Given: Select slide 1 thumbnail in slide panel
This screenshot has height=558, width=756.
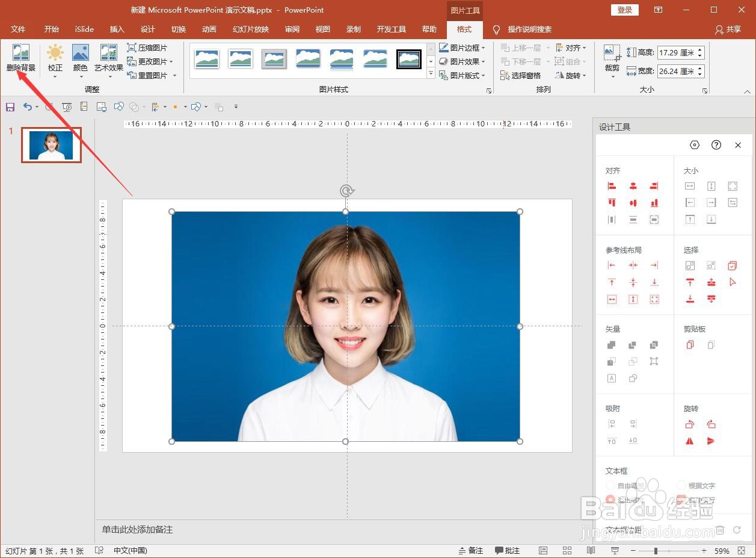Looking at the screenshot, I should tap(51, 145).
